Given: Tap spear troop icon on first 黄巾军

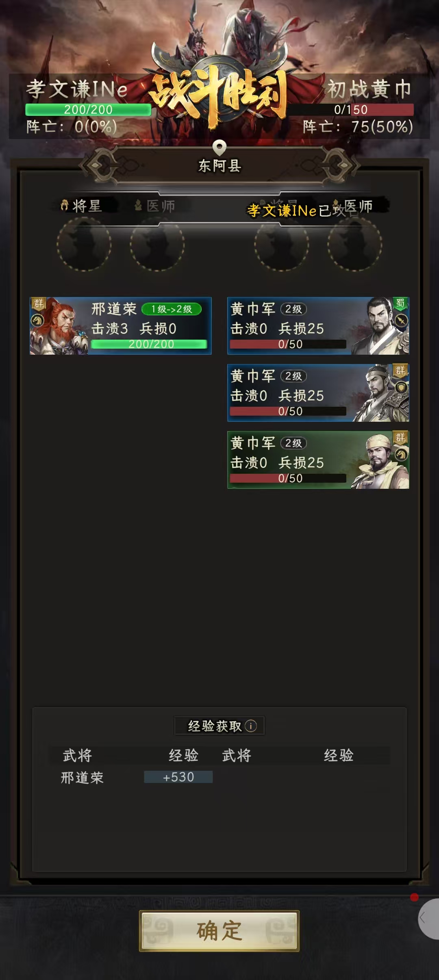Looking at the screenshot, I should coord(401,321).
